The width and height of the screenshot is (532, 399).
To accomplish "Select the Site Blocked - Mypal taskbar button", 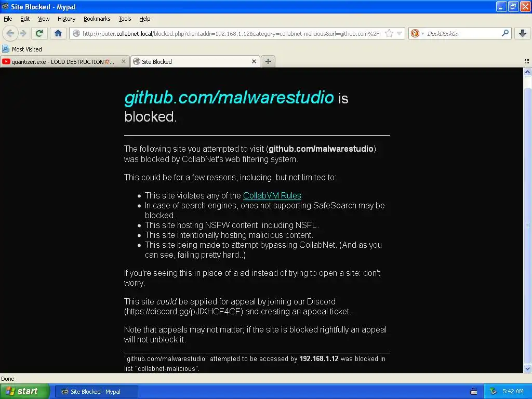I will [x=96, y=392].
